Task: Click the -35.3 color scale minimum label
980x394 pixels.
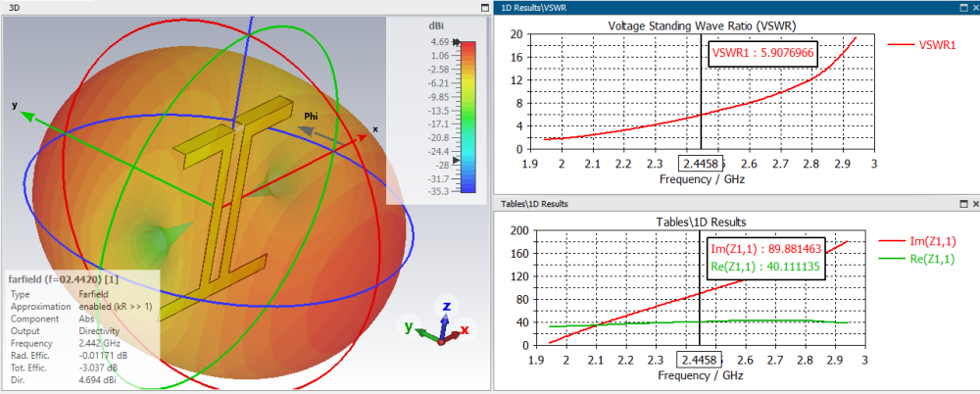Action: [437, 191]
